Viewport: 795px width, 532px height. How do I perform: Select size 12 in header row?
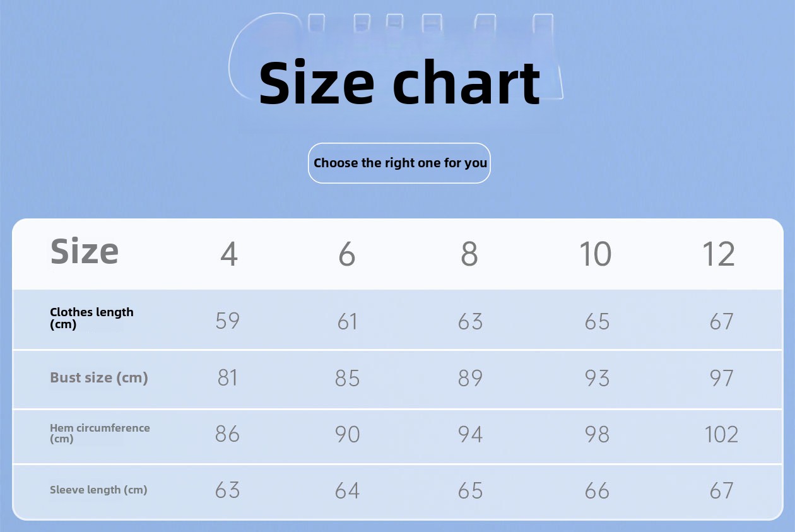[719, 254]
